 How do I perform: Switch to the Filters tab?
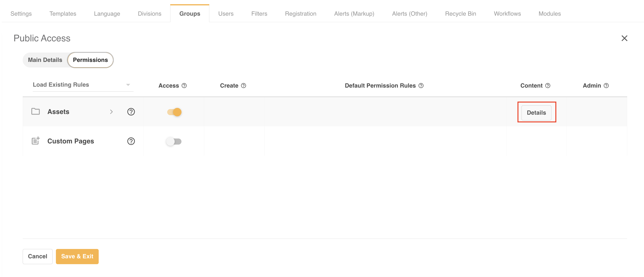pos(259,14)
